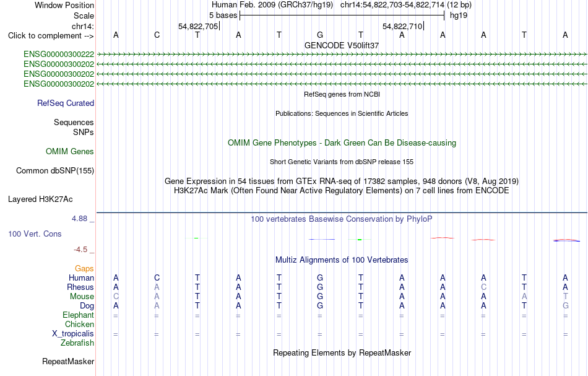Click 'Publications: Sequences in Scientific Articles' title

point(342,114)
